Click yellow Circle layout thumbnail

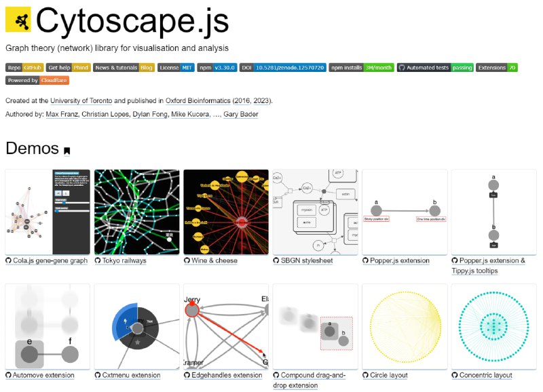coord(405,327)
